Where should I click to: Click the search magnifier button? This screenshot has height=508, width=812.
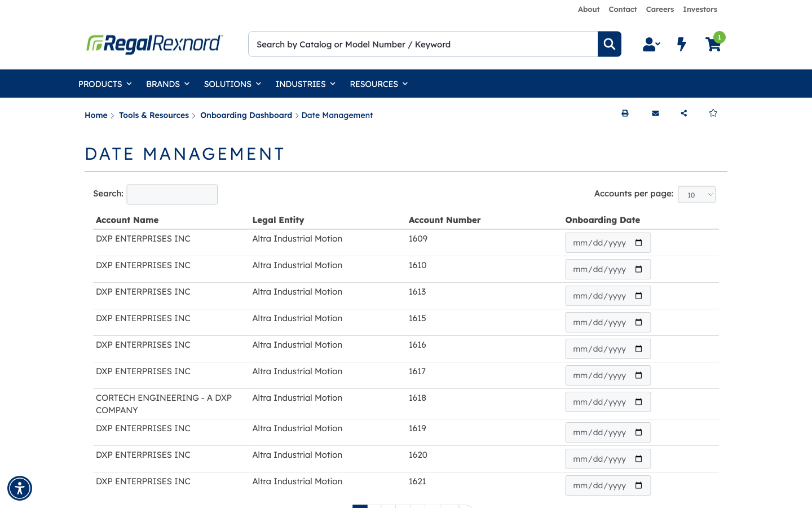pos(610,44)
